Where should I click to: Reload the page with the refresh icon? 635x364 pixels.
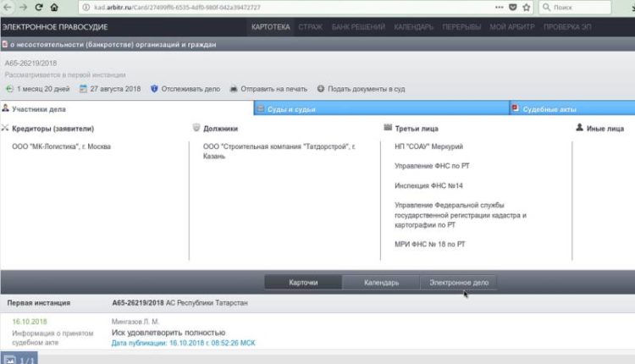[x=39, y=8]
